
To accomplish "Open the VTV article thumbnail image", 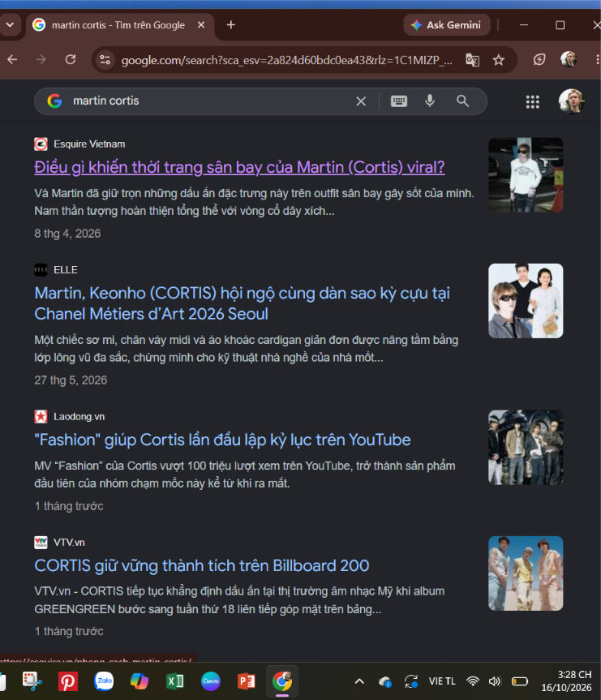I will coord(526,573).
